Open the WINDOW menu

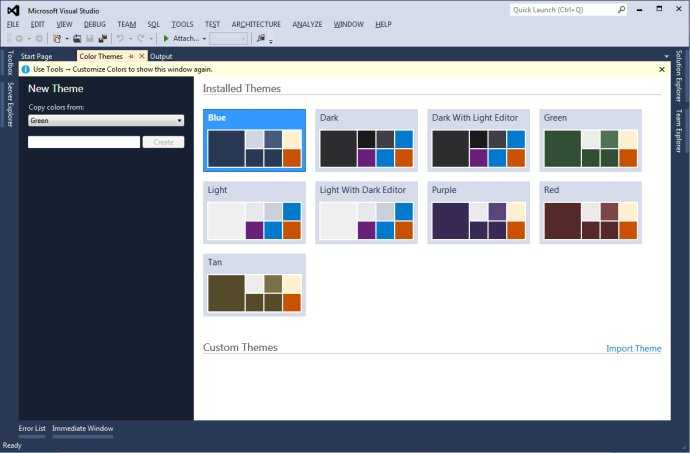(x=349, y=24)
